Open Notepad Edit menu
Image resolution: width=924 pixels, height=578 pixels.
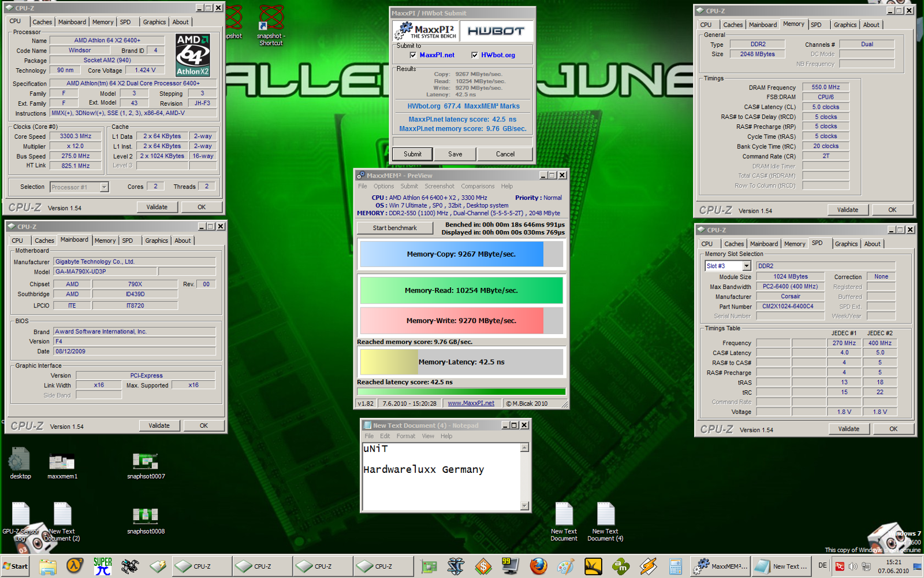coord(385,436)
